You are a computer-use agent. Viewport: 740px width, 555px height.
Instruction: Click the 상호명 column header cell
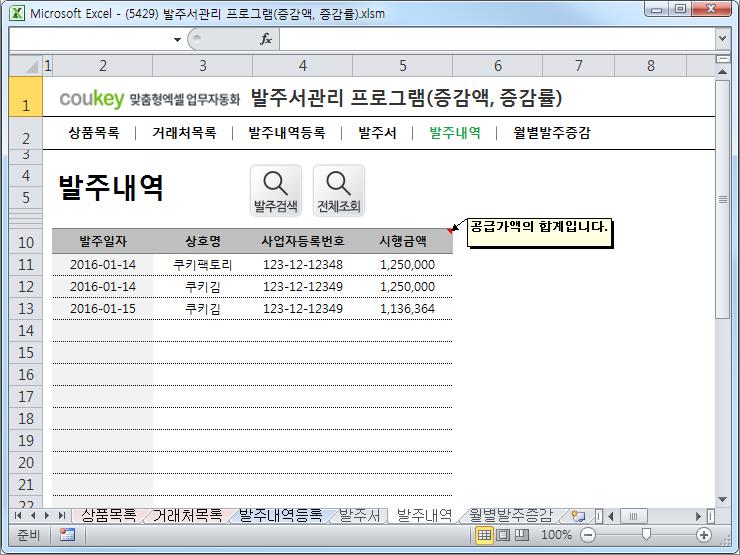(x=203, y=242)
